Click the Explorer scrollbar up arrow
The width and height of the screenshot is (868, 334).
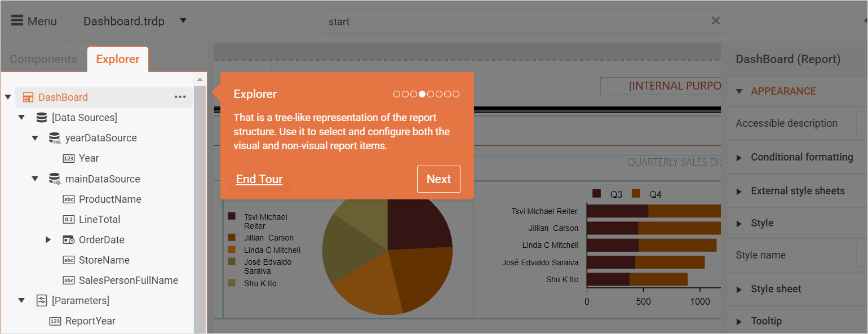(200, 80)
